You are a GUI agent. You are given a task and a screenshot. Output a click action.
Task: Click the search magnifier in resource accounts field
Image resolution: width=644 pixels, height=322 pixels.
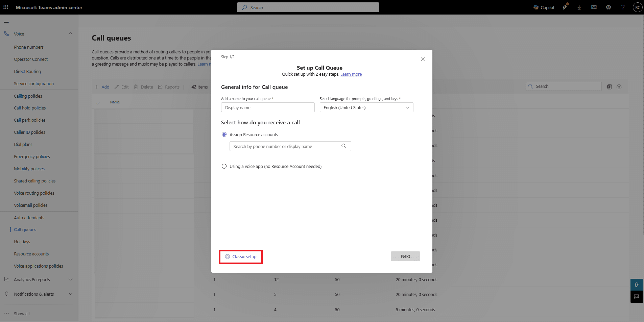coord(343,146)
